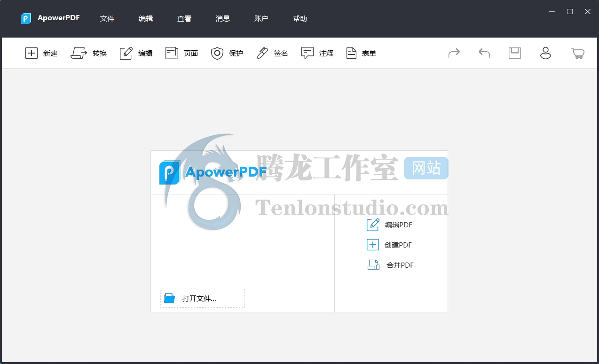
Task: Click the save floppy disk icon
Action: click(515, 53)
